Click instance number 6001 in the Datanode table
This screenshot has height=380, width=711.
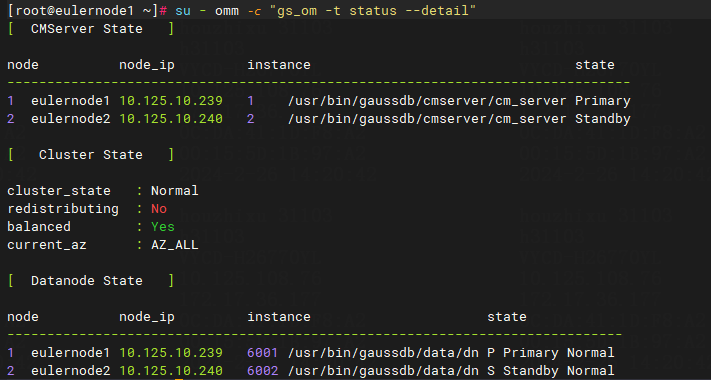pyautogui.click(x=263, y=353)
